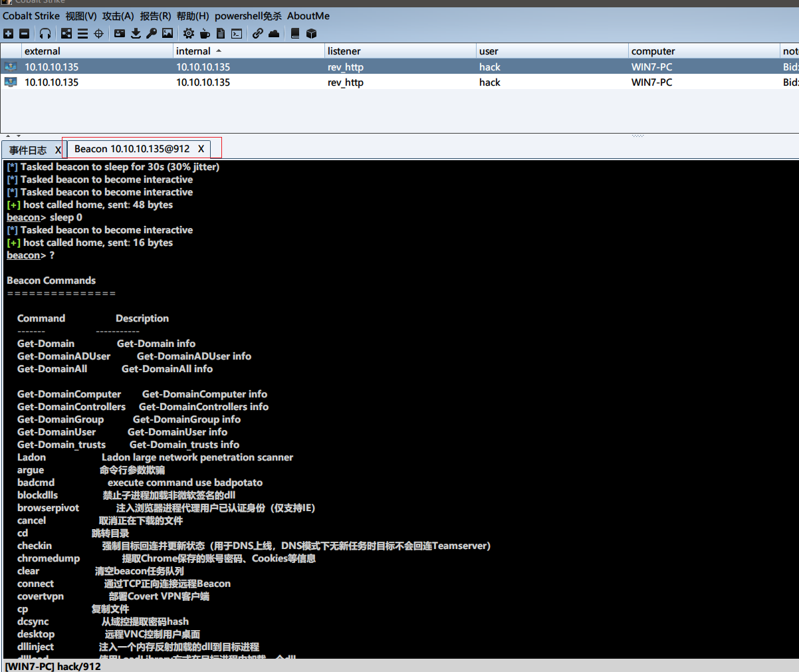Click the document icon for Office macro

point(221,33)
